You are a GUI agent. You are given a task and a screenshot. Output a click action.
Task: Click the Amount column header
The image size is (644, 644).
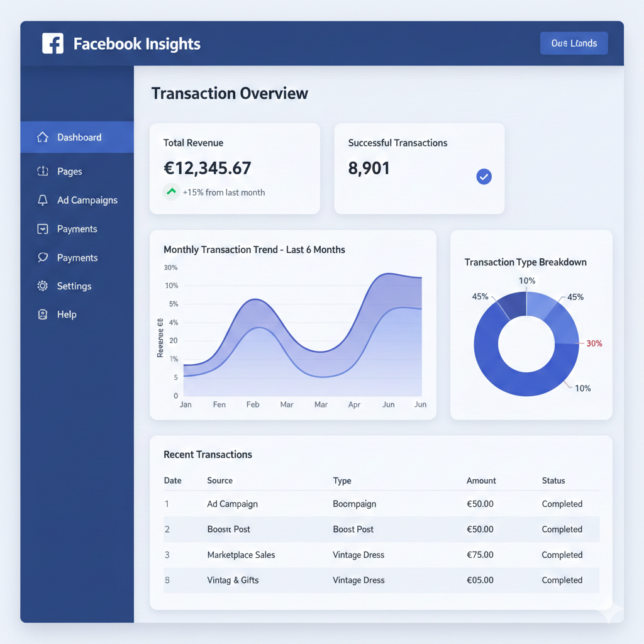point(481,480)
